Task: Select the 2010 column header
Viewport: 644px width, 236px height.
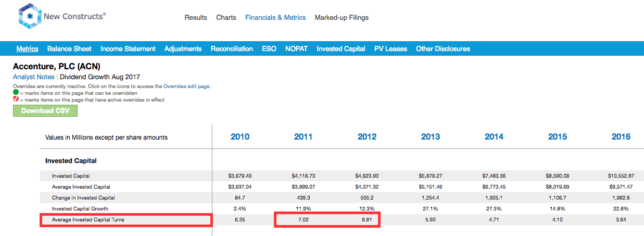Action: click(x=239, y=137)
